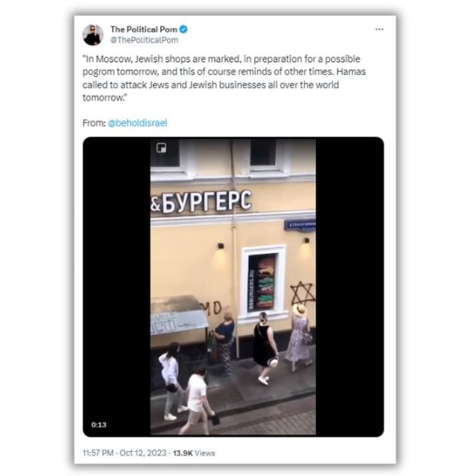The image size is (476, 476).
Task: Click the video's left black letterbox area
Action: pyautogui.click(x=117, y=287)
